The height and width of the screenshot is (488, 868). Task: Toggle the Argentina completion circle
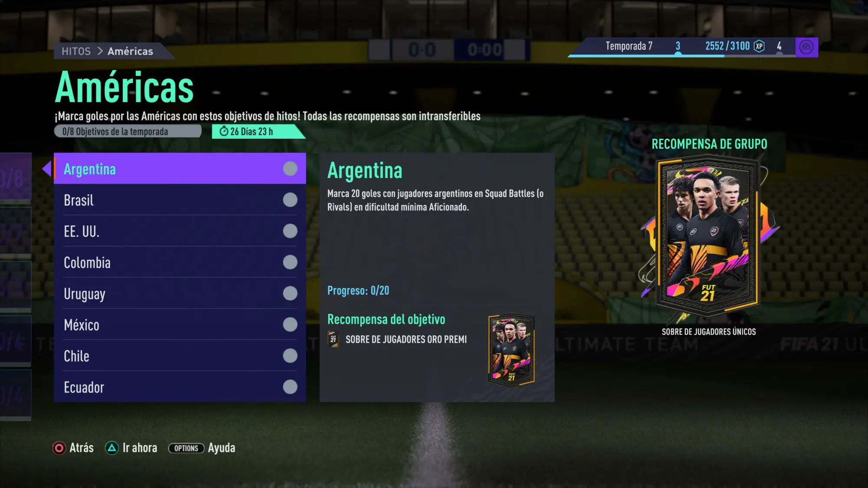point(290,169)
